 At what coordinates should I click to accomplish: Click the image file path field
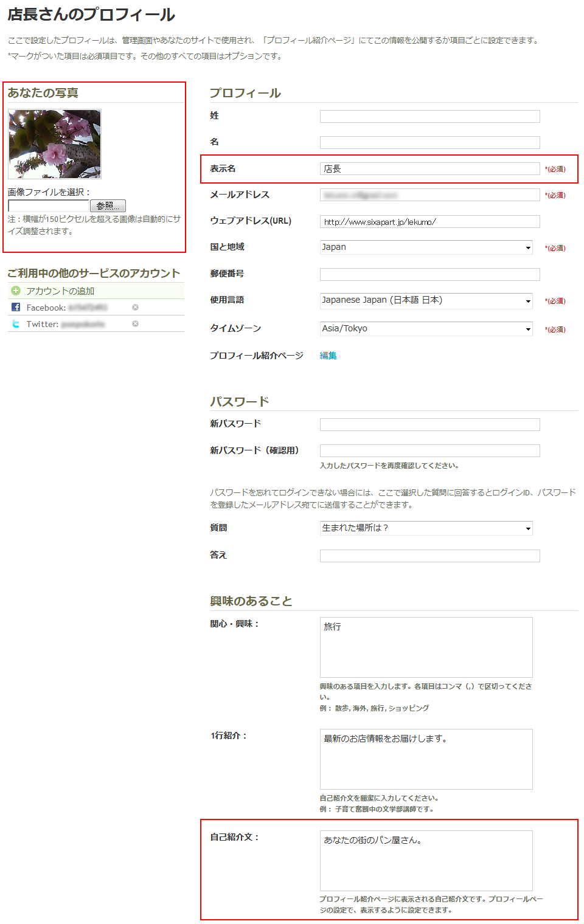point(49,205)
